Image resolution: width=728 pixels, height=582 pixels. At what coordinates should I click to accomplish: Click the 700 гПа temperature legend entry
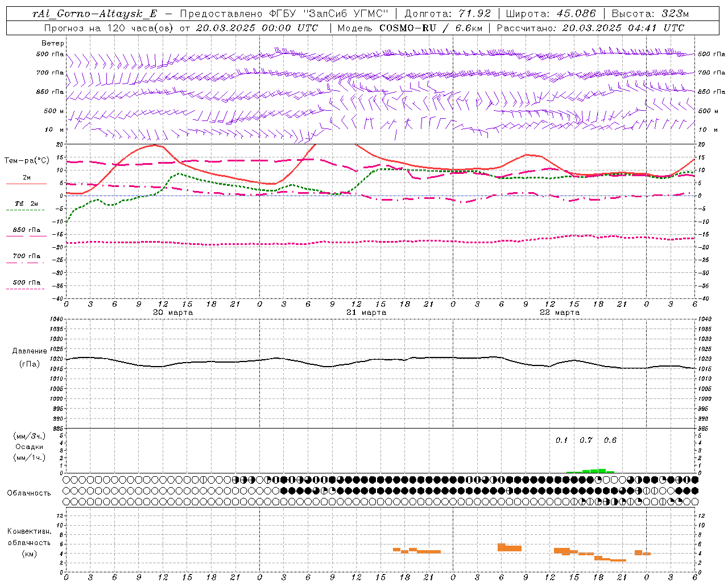(x=27, y=256)
